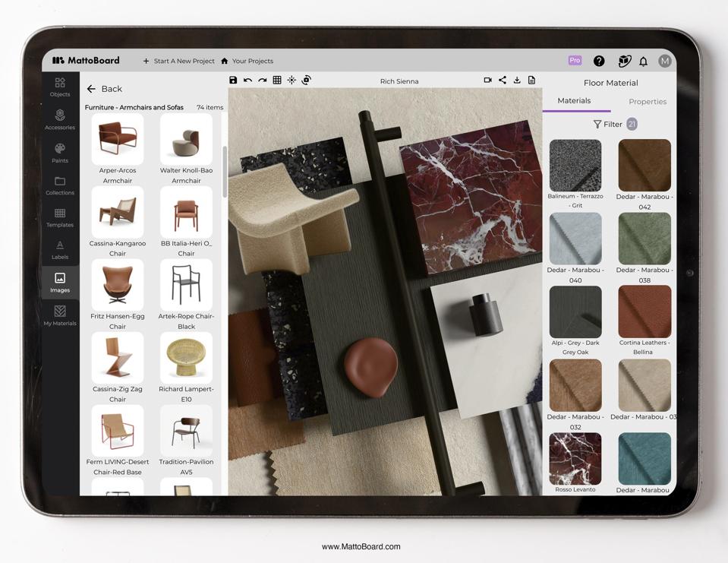Expand the Collections panel
The width and height of the screenshot is (728, 563).
(60, 185)
